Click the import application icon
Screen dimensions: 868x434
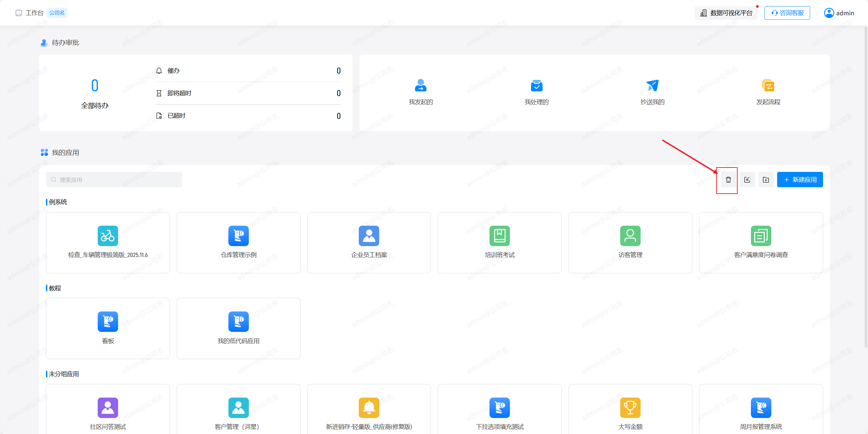tap(747, 180)
